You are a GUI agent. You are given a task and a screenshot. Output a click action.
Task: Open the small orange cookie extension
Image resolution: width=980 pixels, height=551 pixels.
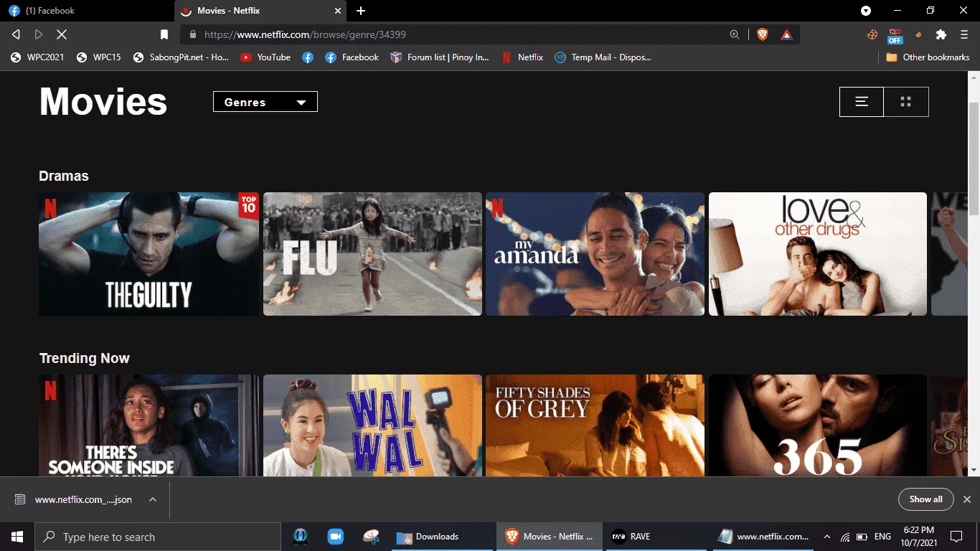pos(918,34)
